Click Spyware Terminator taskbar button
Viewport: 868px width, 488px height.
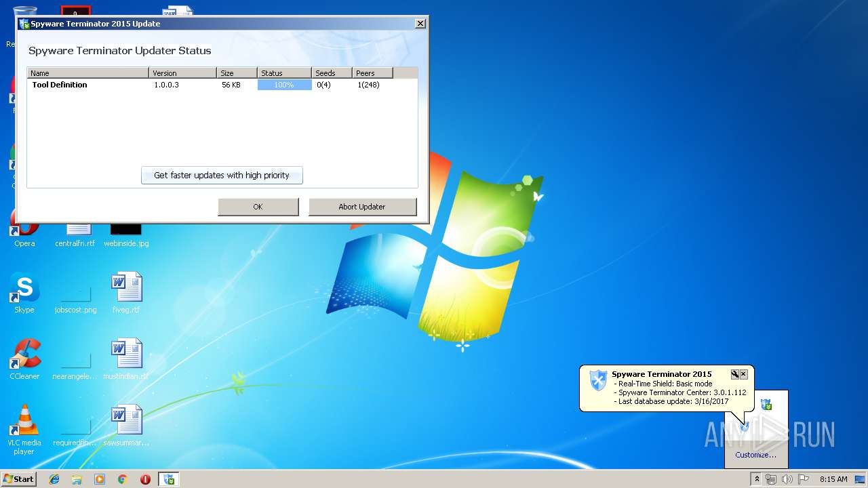(x=168, y=479)
